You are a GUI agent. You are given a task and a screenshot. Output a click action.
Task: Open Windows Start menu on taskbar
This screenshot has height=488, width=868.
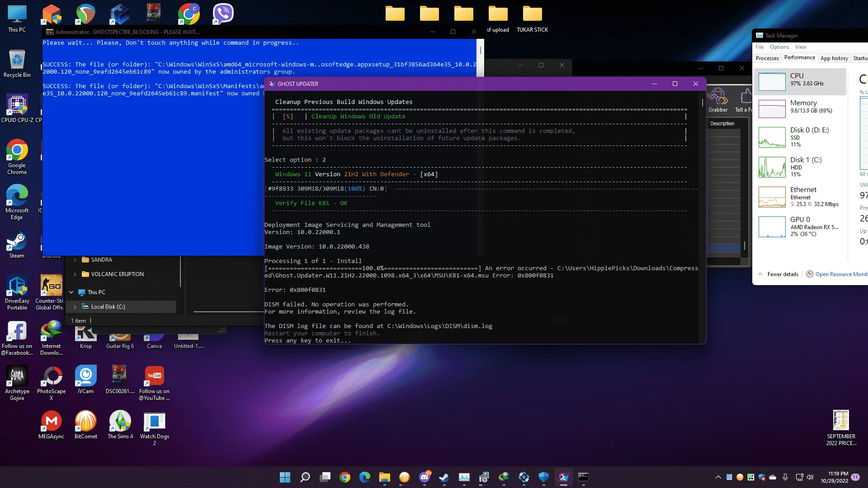coord(285,477)
